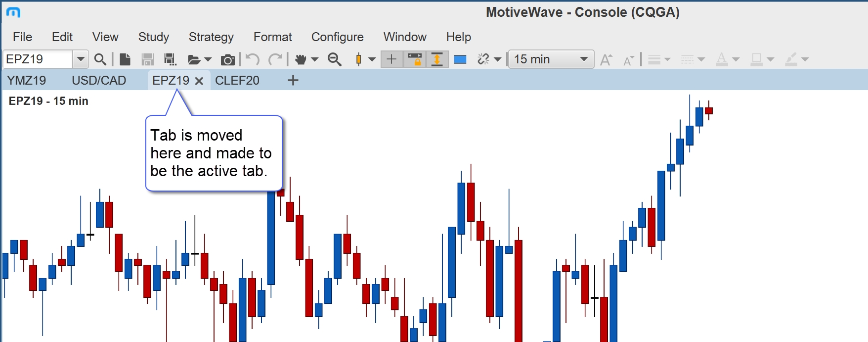868x342 pixels.
Task: Toggle the auto-fit price range button
Action: click(x=437, y=59)
